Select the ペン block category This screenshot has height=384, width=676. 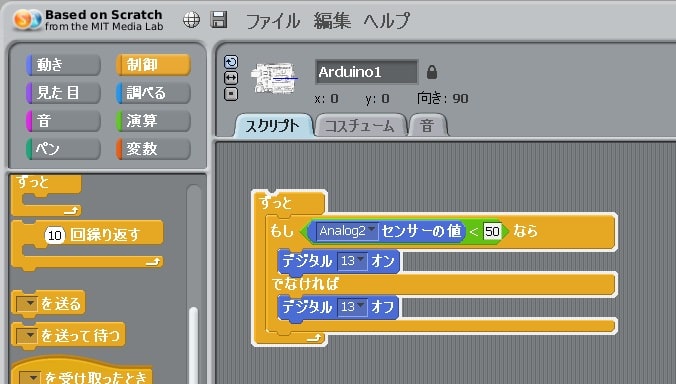point(63,149)
